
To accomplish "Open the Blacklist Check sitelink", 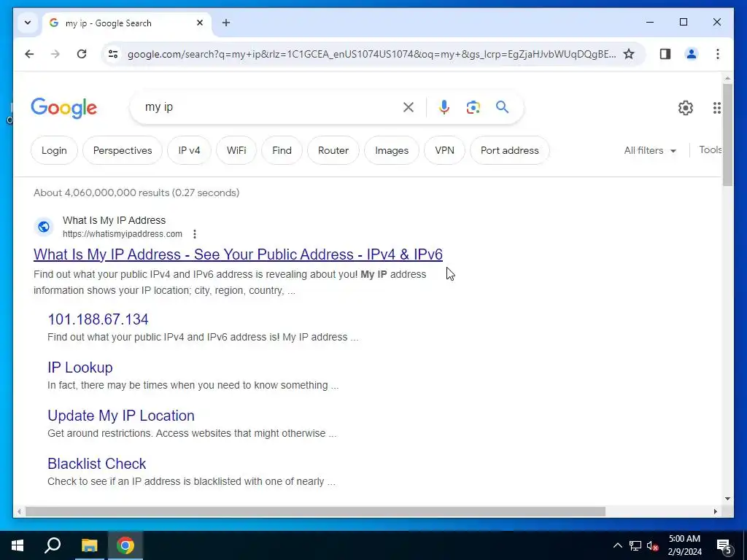I will [97, 463].
